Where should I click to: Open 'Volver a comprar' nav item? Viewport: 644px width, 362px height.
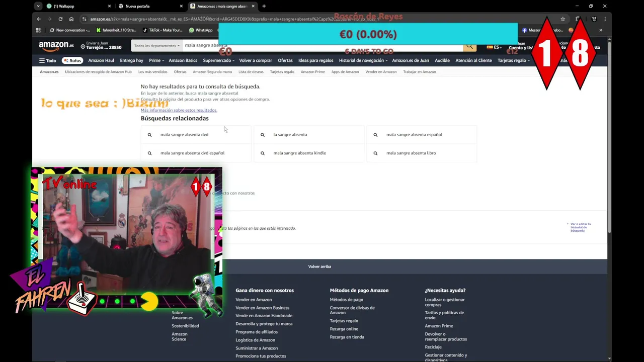point(256,60)
